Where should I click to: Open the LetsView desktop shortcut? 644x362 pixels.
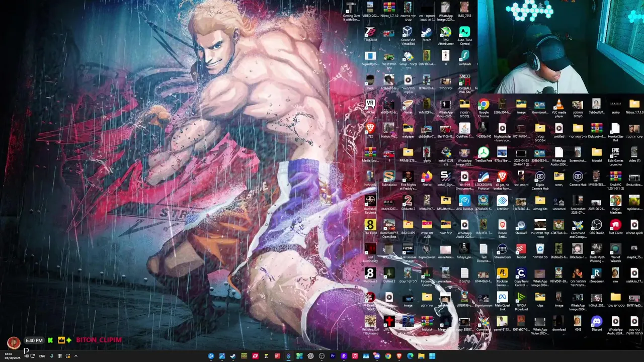[502, 203]
